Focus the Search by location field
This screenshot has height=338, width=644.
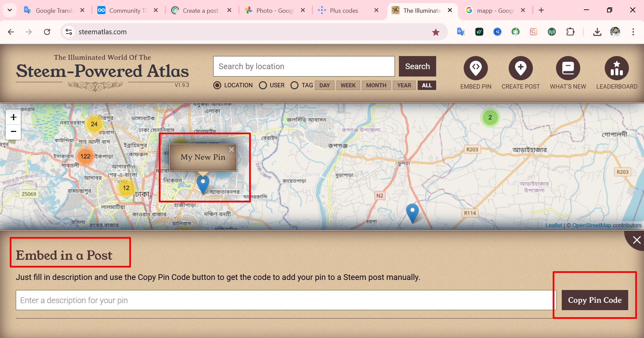[x=304, y=66]
